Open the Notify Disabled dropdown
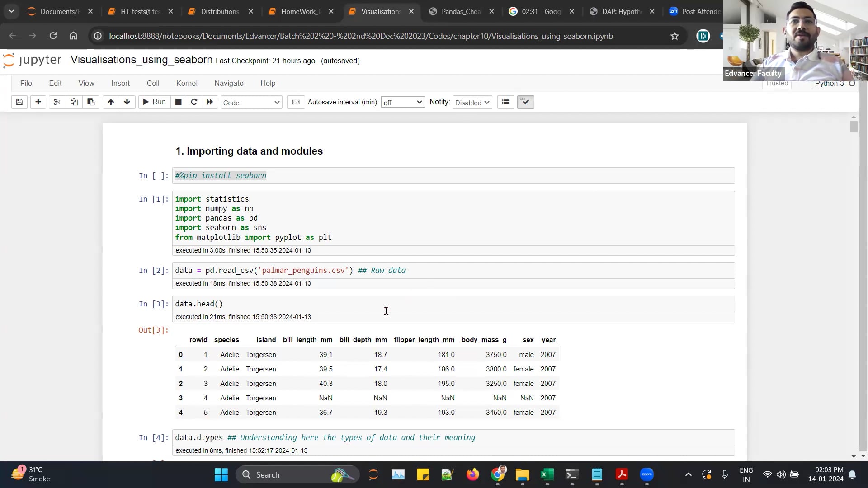The height and width of the screenshot is (488, 868). [x=472, y=103]
